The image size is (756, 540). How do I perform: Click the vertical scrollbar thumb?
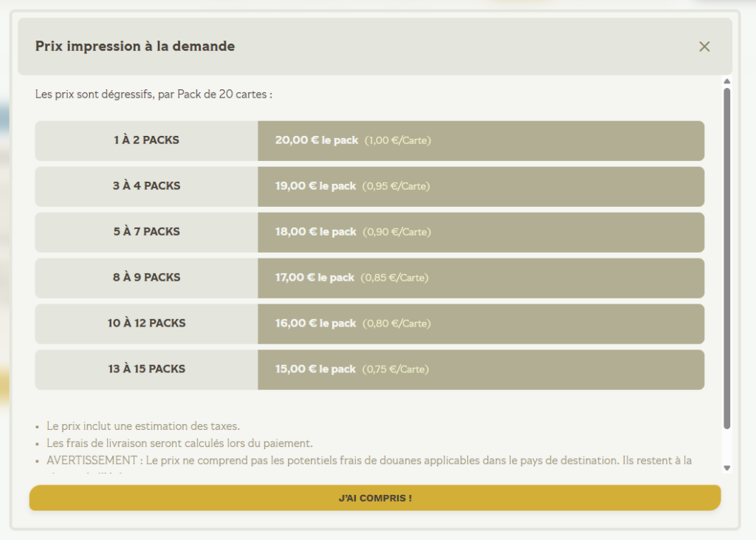[726, 259]
